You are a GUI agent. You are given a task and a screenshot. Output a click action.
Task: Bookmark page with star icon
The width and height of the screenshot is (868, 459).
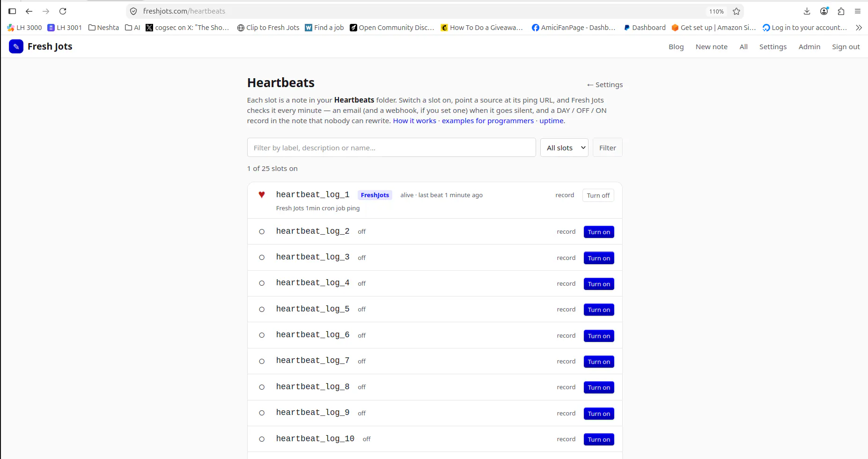point(736,11)
